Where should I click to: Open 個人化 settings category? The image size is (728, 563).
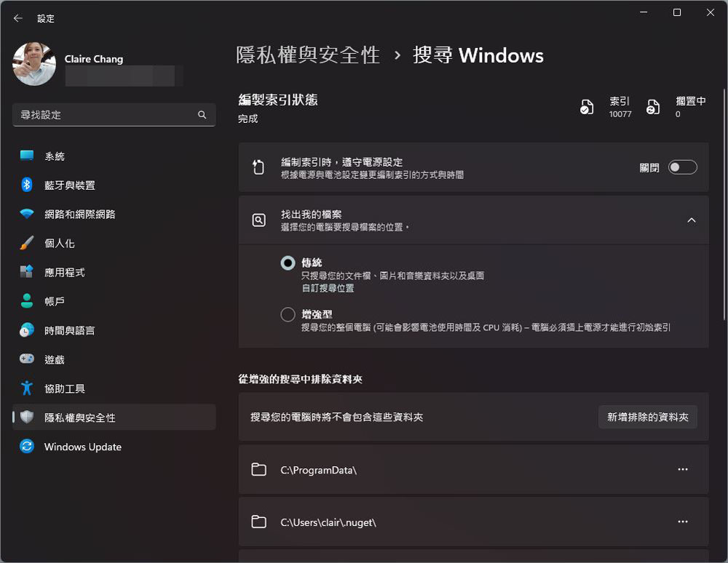[x=114, y=244]
